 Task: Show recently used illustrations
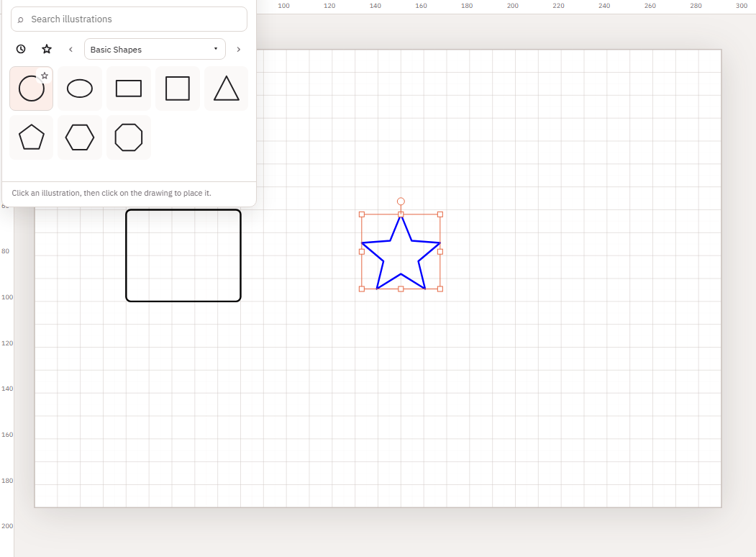(21, 49)
